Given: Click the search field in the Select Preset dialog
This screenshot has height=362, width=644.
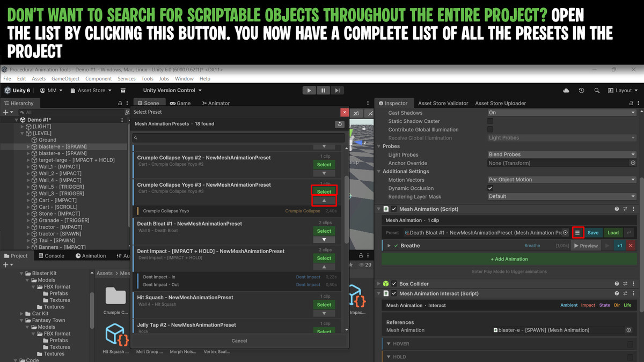Looking at the screenshot, I should pyautogui.click(x=239, y=138).
